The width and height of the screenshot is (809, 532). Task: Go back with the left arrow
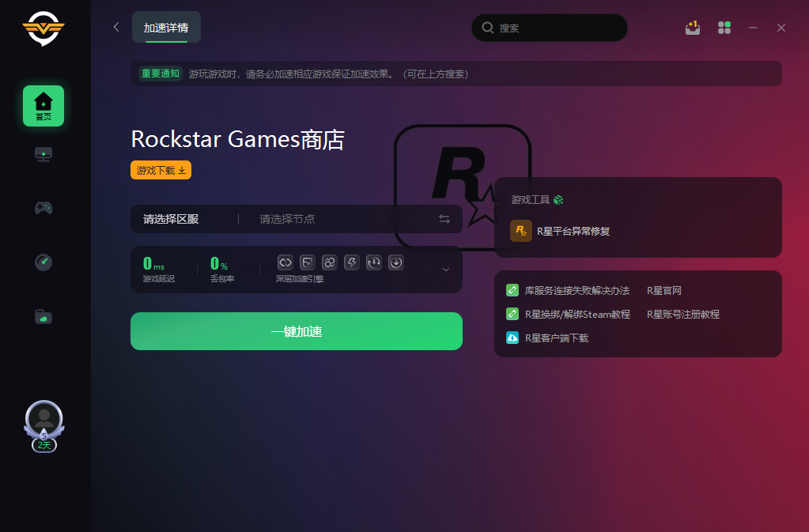coord(116,27)
